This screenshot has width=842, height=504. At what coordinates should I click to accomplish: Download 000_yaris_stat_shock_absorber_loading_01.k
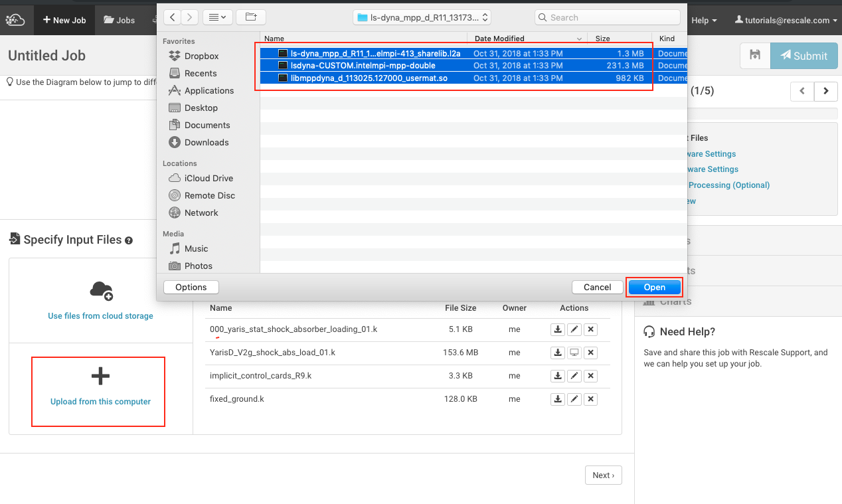[x=558, y=329]
